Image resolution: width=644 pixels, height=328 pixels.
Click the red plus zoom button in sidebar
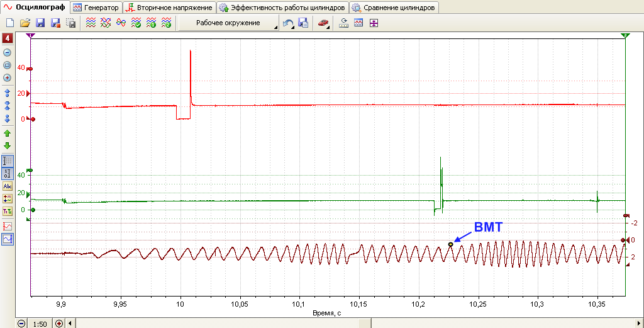[7, 77]
